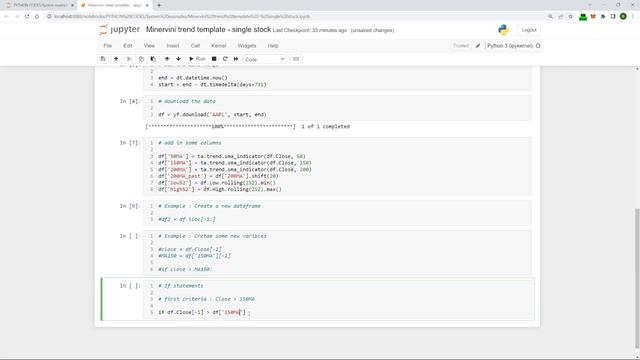Screen dimensions: 640x360
Task: Open a new browser tab
Action: pyautogui.click(x=159, y=5)
